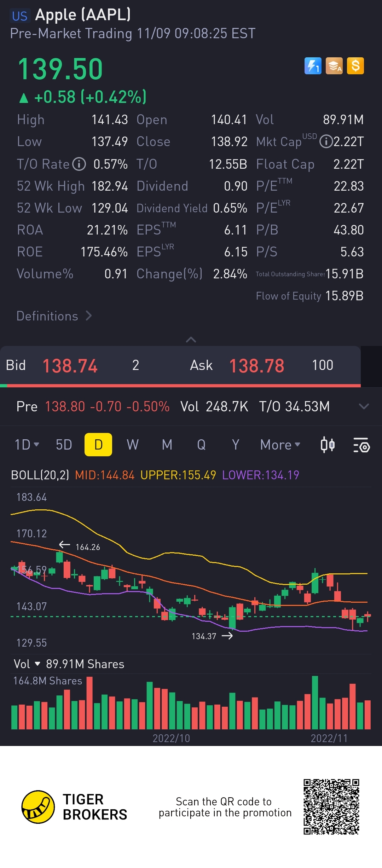
Task: Tap MID:144.84 value
Action: [105, 475]
